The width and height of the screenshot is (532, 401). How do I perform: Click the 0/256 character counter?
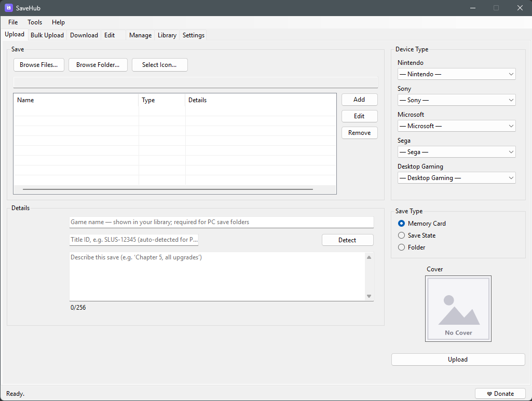78,308
